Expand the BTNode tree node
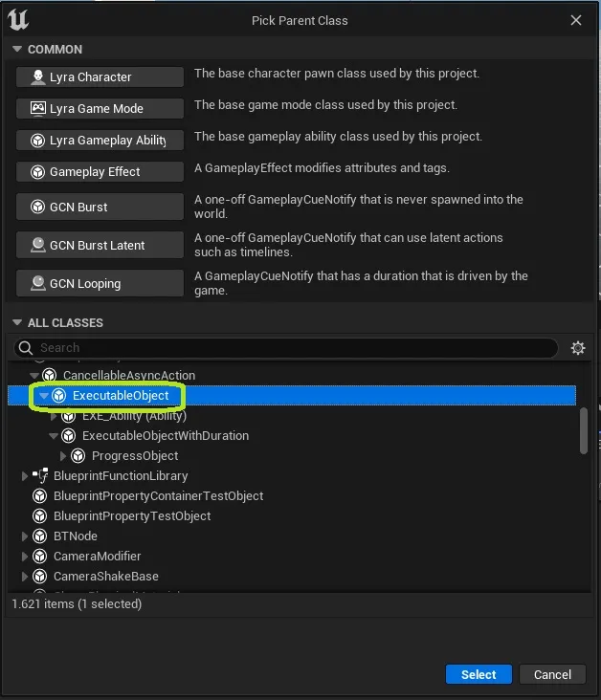The height and width of the screenshot is (700, 601). (x=25, y=536)
